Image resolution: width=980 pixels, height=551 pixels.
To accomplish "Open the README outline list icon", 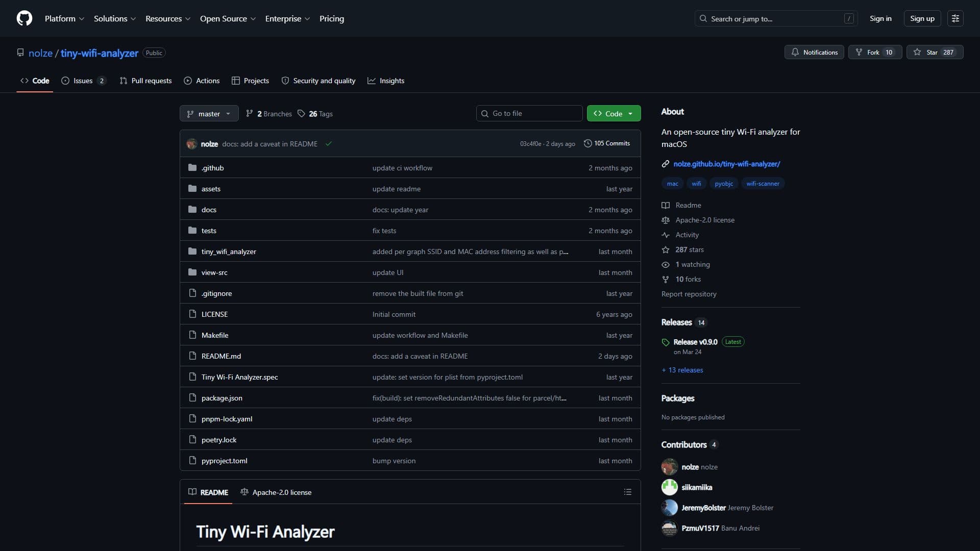I will [627, 492].
